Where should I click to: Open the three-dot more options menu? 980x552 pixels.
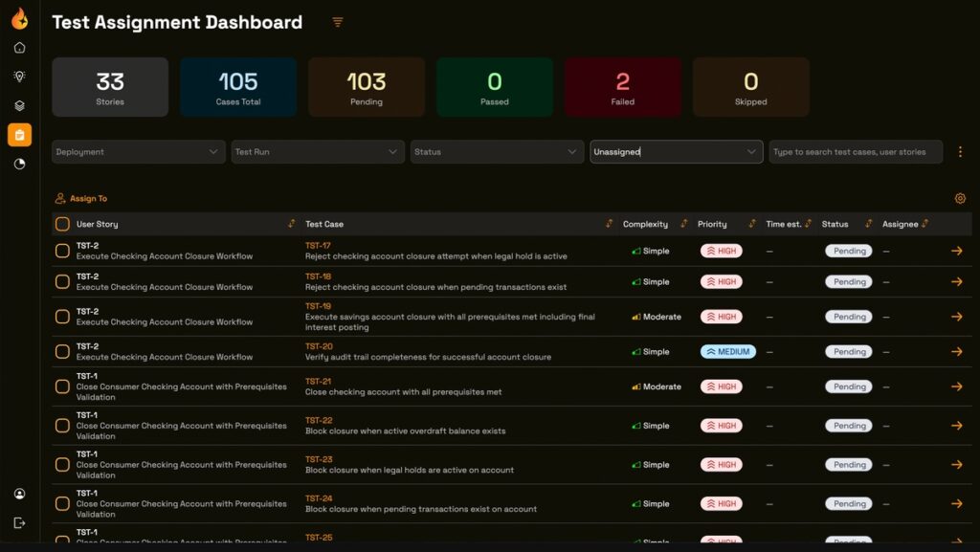point(960,152)
